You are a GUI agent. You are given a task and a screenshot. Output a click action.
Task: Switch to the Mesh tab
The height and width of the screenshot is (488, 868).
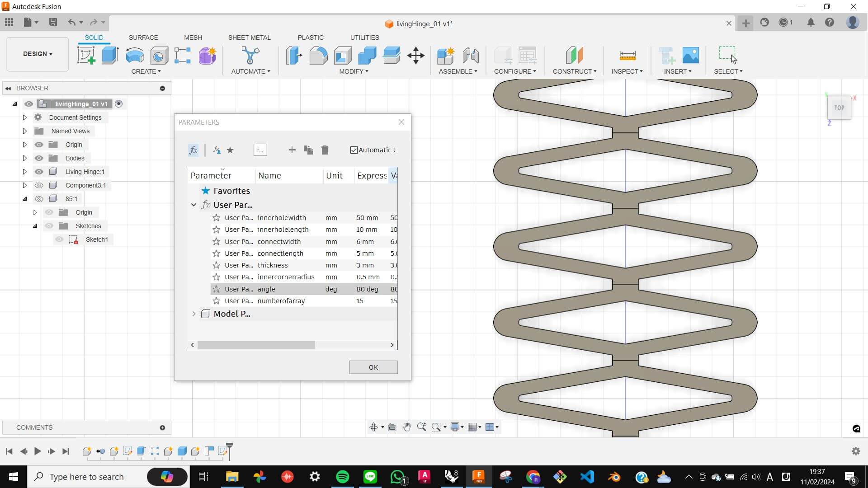click(x=192, y=38)
